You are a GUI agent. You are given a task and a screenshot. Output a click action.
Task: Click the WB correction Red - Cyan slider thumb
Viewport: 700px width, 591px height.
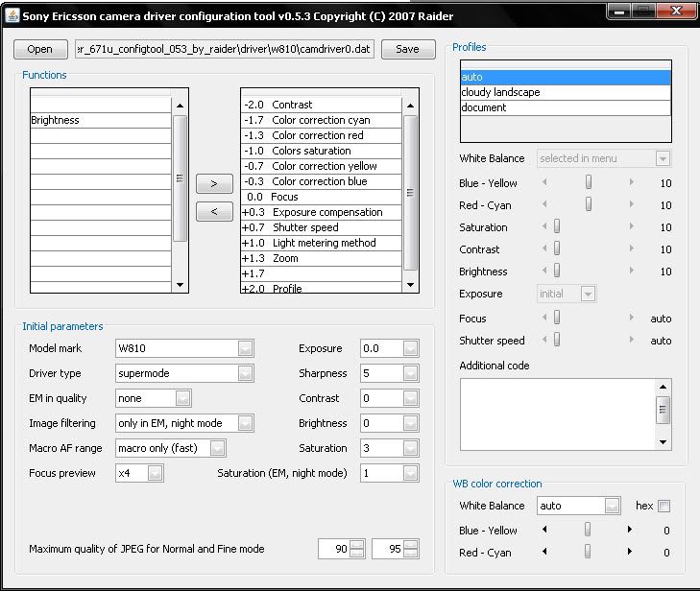(x=588, y=552)
